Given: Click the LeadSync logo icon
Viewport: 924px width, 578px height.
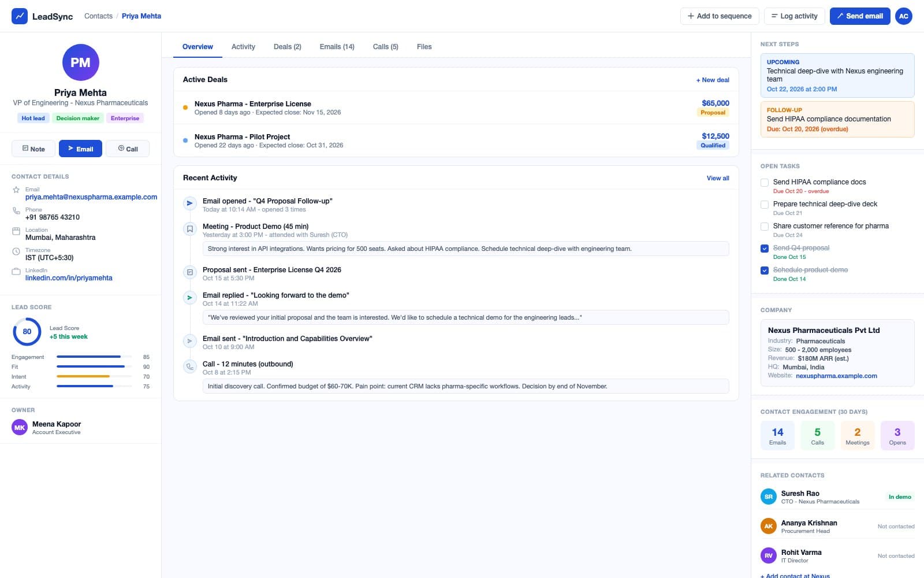Looking at the screenshot, I should [x=20, y=16].
